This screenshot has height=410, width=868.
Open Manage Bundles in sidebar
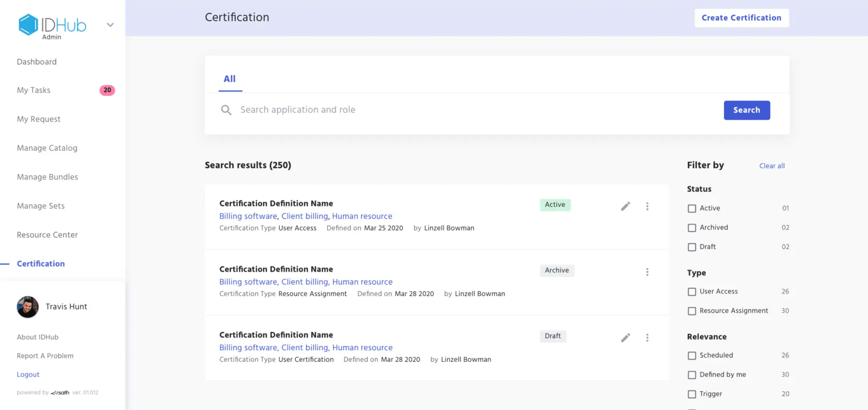[47, 177]
